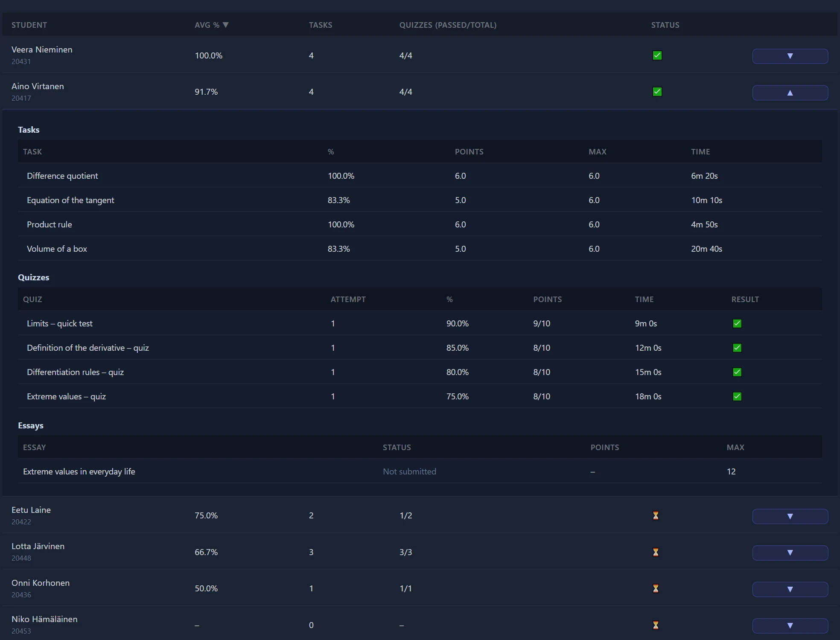Select the Volume of a box task

click(420, 249)
